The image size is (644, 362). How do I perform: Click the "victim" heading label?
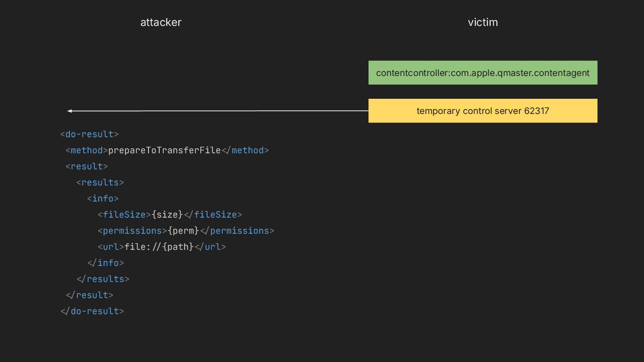point(483,22)
